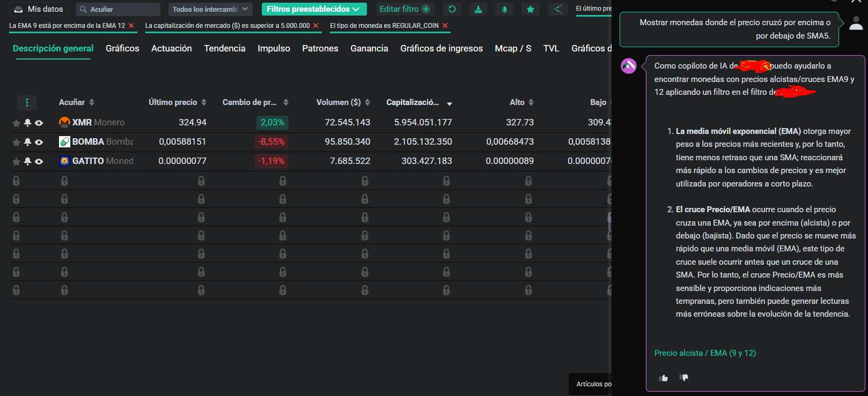Select the Descripción general tab

(x=53, y=48)
